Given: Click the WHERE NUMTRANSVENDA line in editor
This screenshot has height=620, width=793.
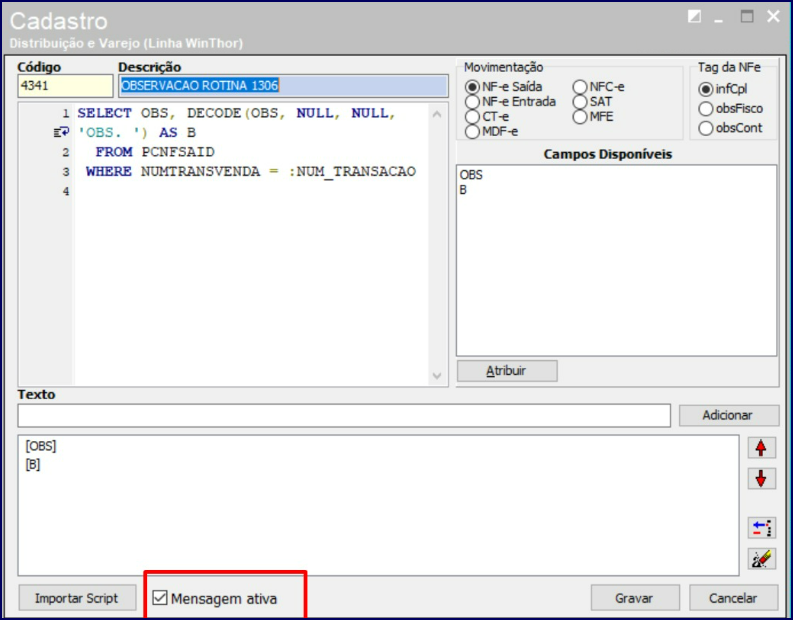Looking at the screenshot, I should [x=251, y=171].
